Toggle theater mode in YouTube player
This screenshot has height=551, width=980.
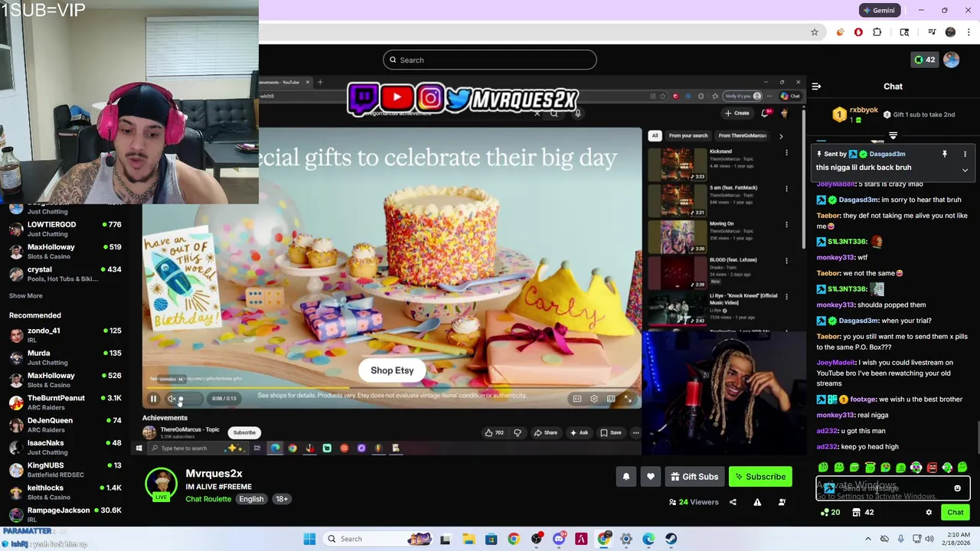coord(611,399)
